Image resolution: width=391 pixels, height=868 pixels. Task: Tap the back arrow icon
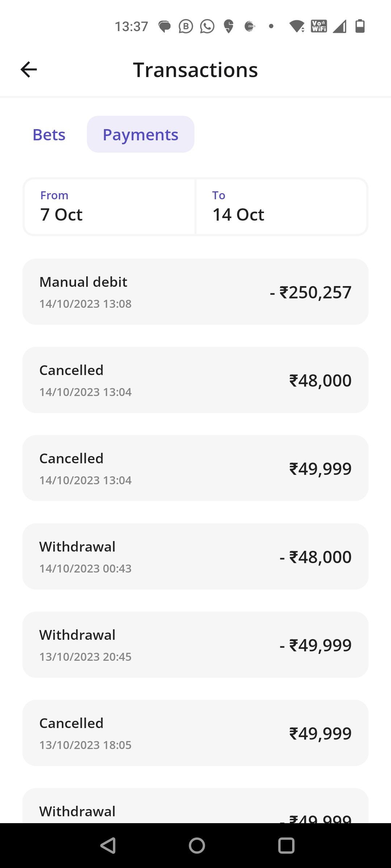(29, 69)
